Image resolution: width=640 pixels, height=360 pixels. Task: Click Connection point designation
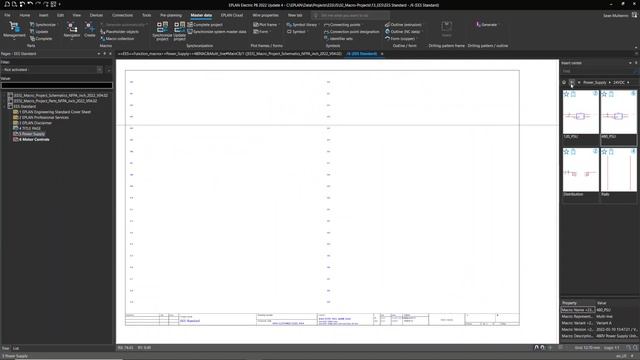click(351, 31)
